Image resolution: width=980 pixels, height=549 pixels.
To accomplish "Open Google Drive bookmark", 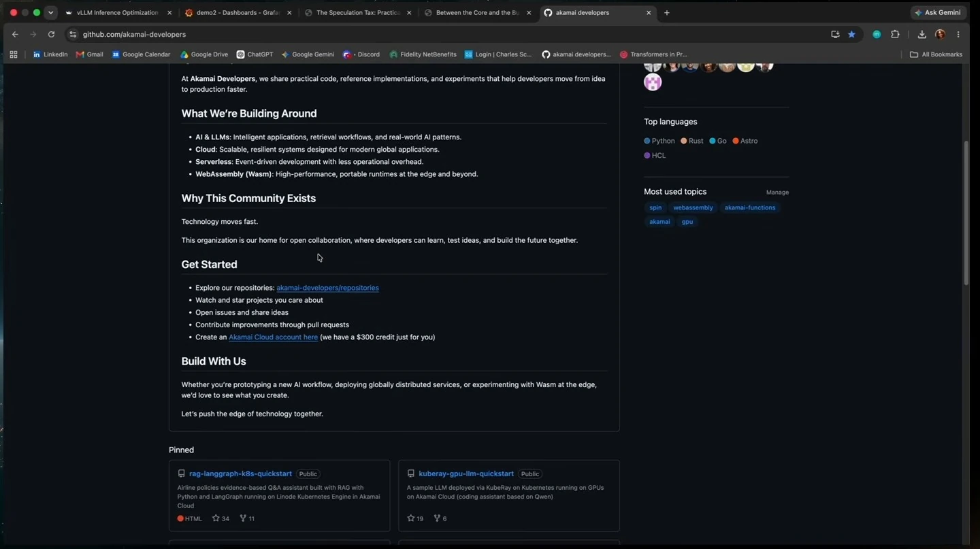I will pos(204,54).
